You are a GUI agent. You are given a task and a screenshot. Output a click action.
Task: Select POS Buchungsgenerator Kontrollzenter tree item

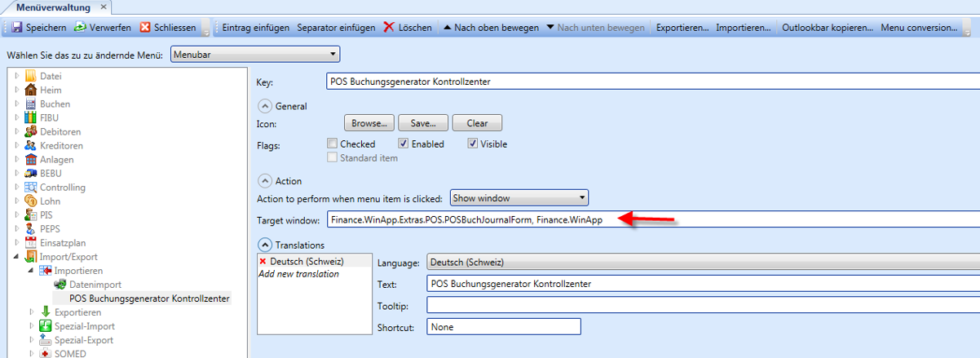point(150,298)
